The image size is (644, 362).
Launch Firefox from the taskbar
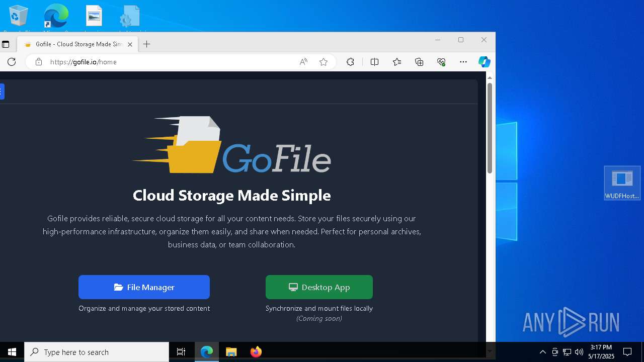256,352
